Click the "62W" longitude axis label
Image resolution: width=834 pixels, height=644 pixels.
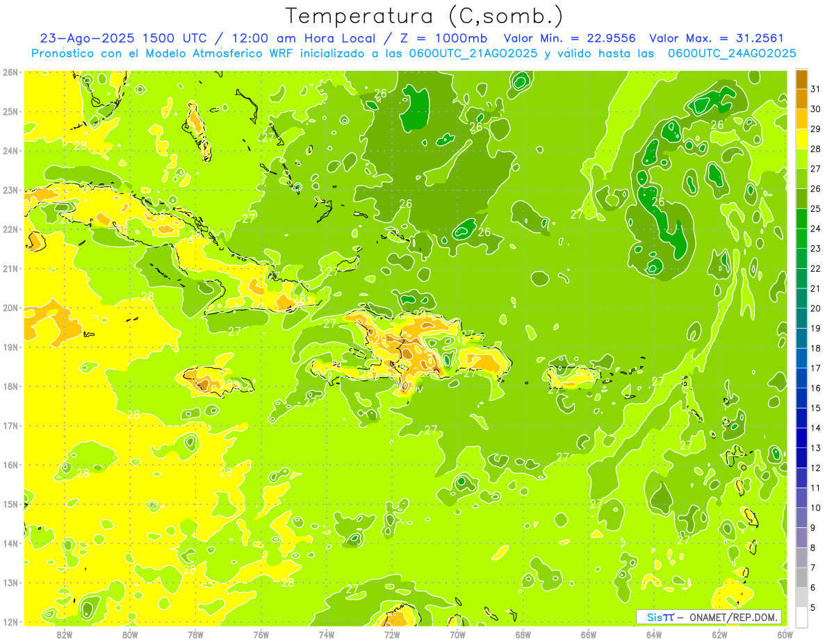(719, 634)
